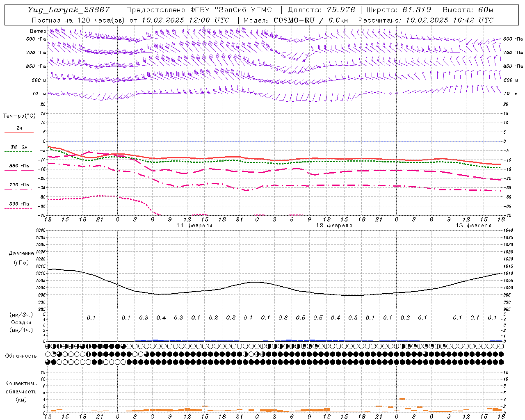Click the 11 февраля date label
The image size is (525, 420).
194,226
